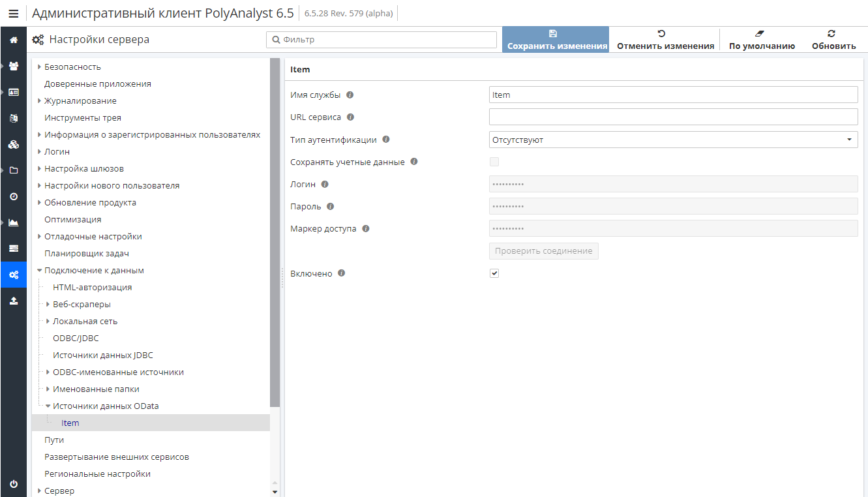Viewport: 868px width, 497px height.
Task: Open the translation icon in sidebar
Action: click(14, 118)
